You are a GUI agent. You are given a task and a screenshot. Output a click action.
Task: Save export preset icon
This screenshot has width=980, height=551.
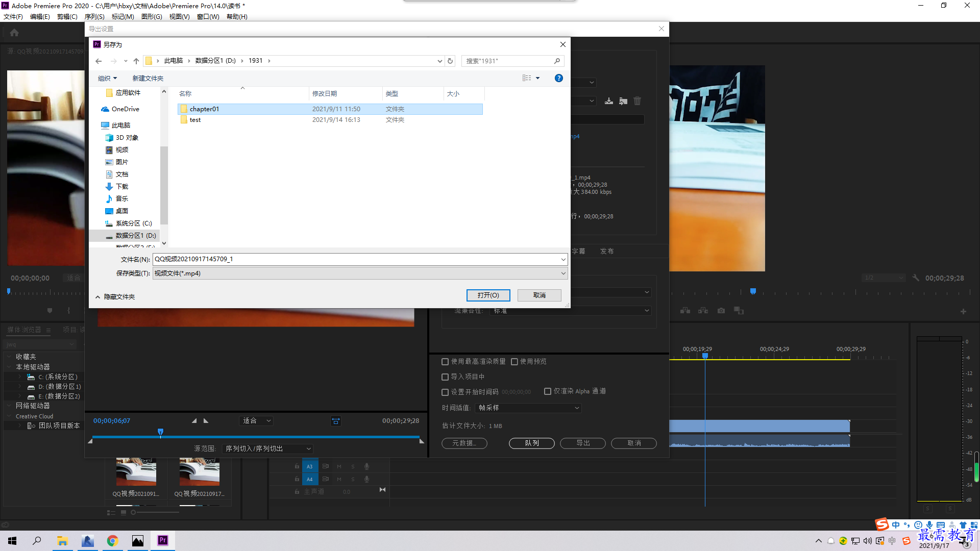(x=609, y=101)
